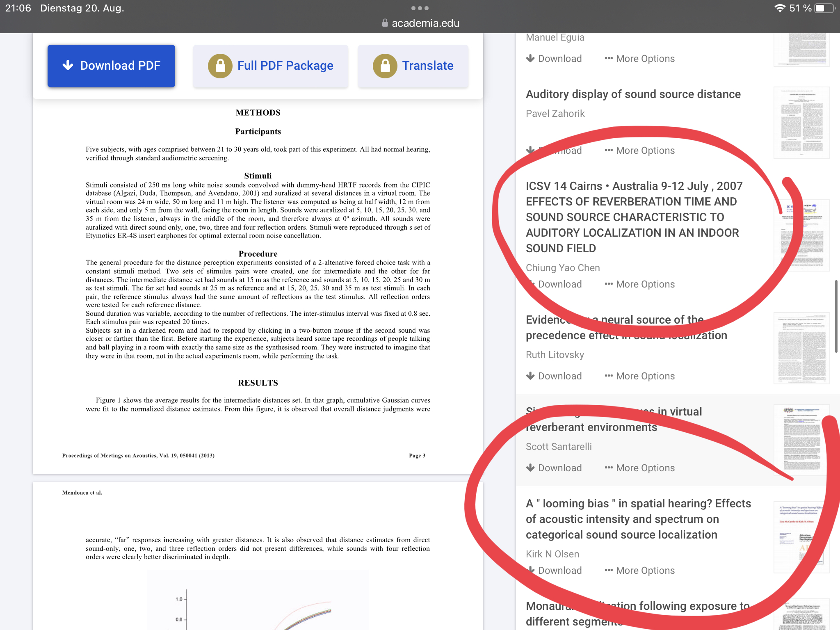840x630 pixels.
Task: Open the Full PDF Package option
Action: tap(271, 66)
